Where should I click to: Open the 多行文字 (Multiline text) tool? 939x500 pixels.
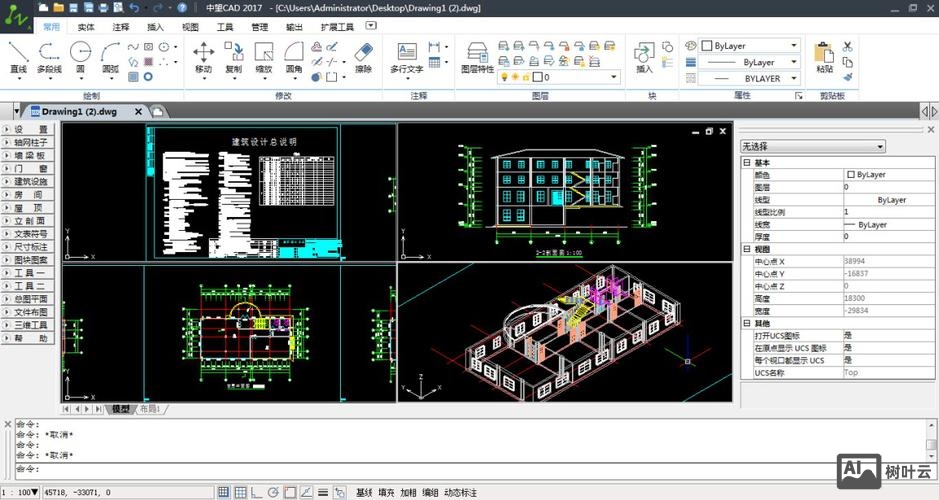[x=407, y=56]
